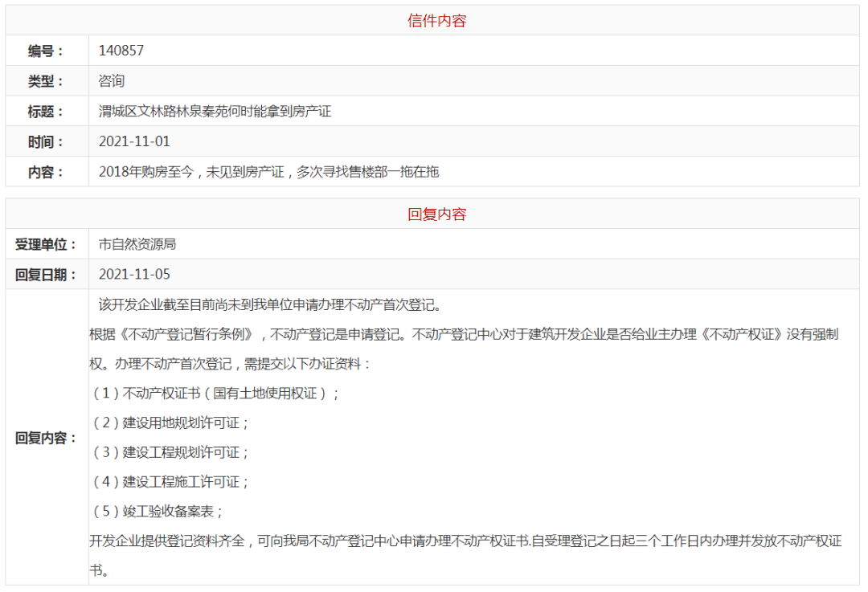The image size is (868, 592).
Task: Click the 标题 label
Action: tap(46, 112)
